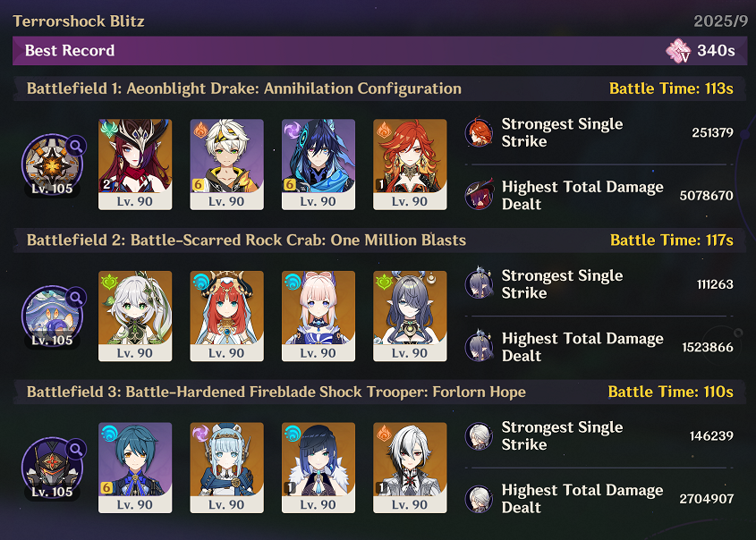Select the red-haired Hydro character in Battlefield 2
This screenshot has width=756, height=540.
(226, 316)
